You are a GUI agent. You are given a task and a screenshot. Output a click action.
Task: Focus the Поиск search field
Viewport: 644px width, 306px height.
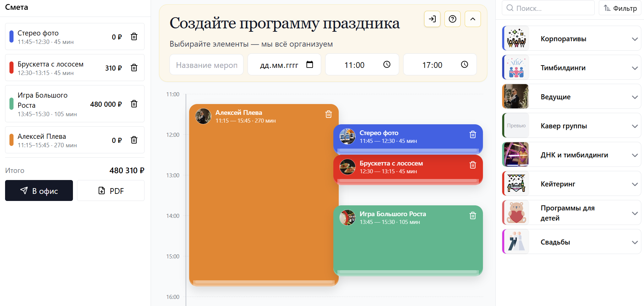pos(548,8)
